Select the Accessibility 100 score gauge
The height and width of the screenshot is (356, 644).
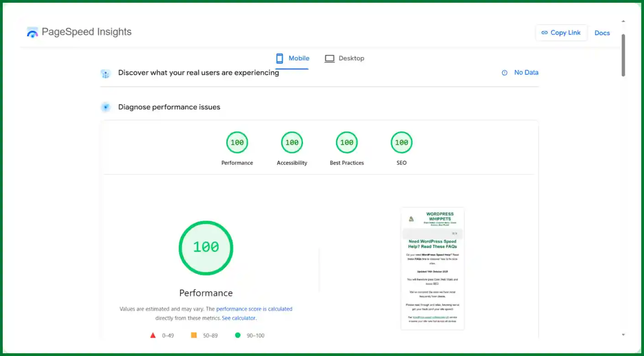[292, 143]
